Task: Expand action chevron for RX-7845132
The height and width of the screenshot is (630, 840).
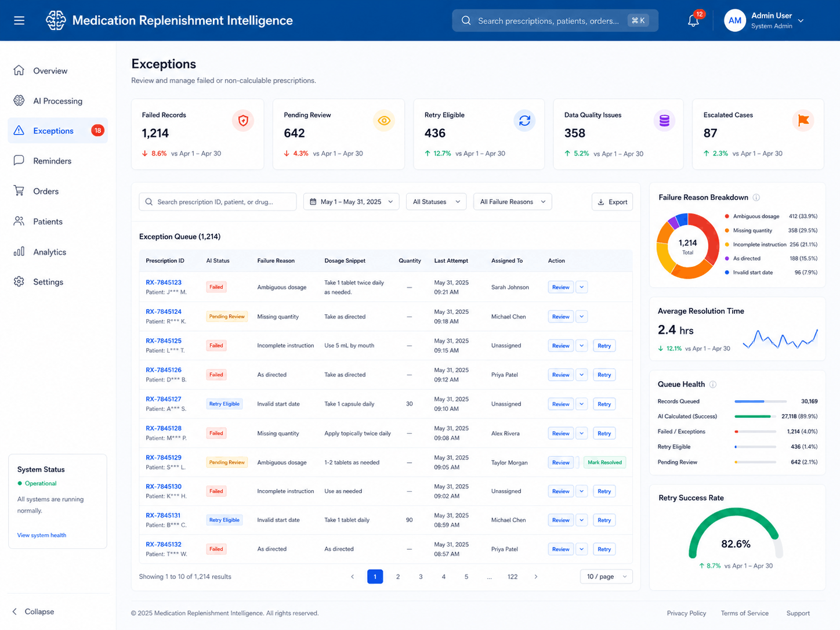Action: 582,549
